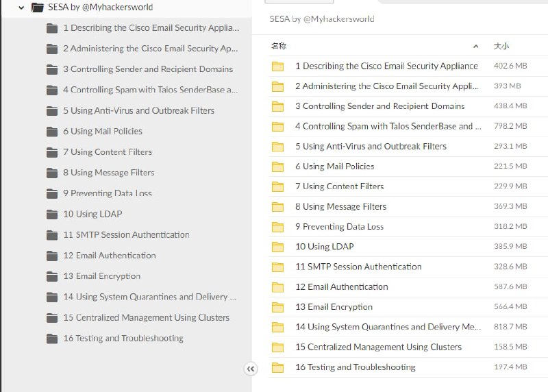
Task: Sort by the 大小 column header
Action: (x=501, y=46)
